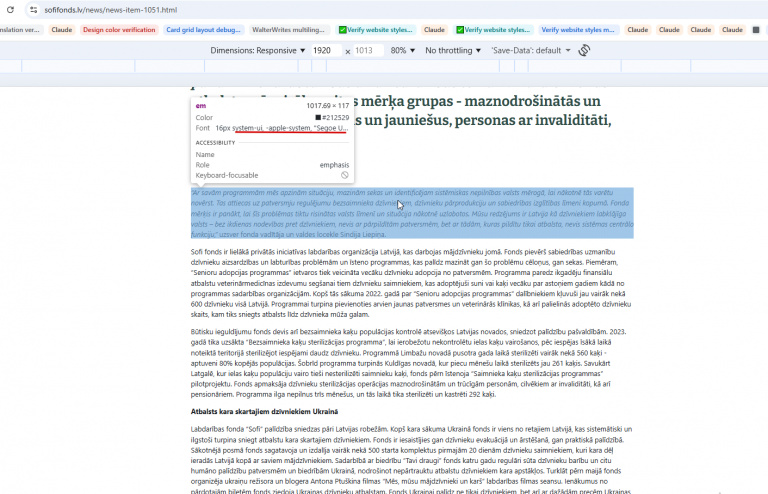Rotate the viewport with the rotate icon
Screen dimensions: 768x494
(584, 50)
